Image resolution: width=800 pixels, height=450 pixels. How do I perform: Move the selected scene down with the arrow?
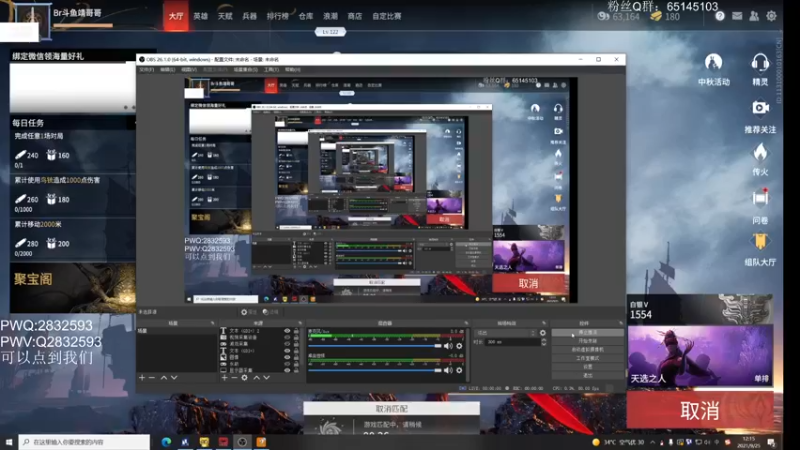(174, 378)
